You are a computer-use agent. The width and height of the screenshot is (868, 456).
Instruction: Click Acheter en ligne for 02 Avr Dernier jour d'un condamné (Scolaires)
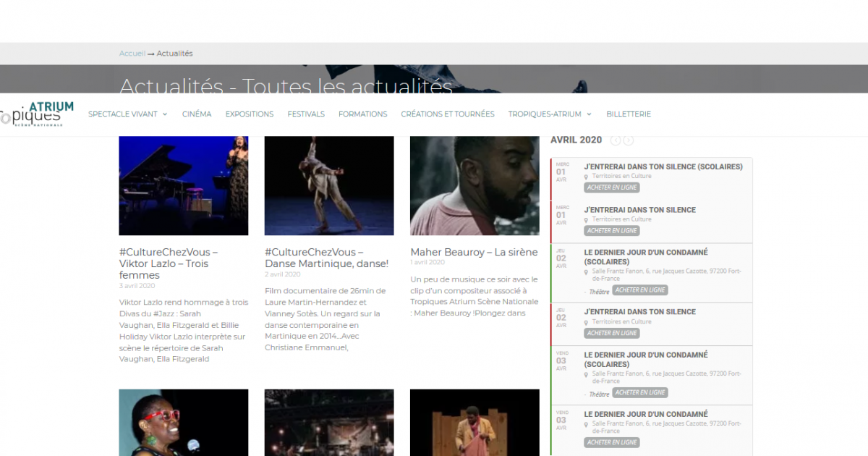tap(640, 290)
